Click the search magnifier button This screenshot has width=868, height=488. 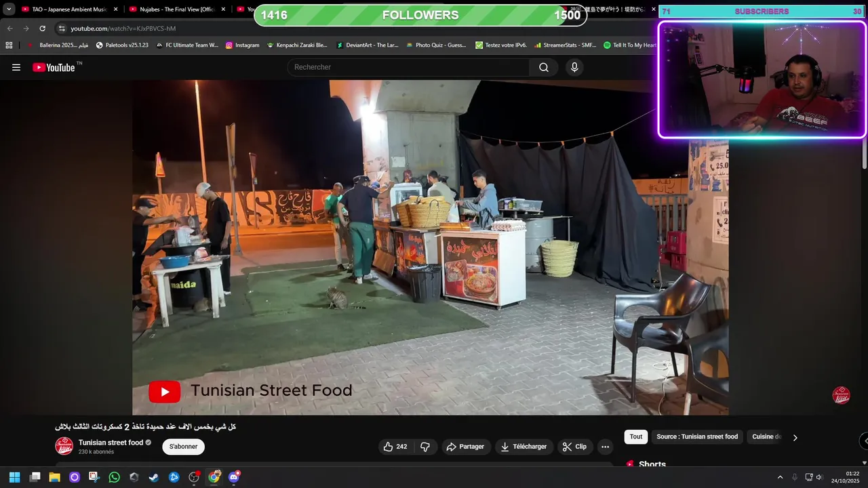tap(544, 67)
